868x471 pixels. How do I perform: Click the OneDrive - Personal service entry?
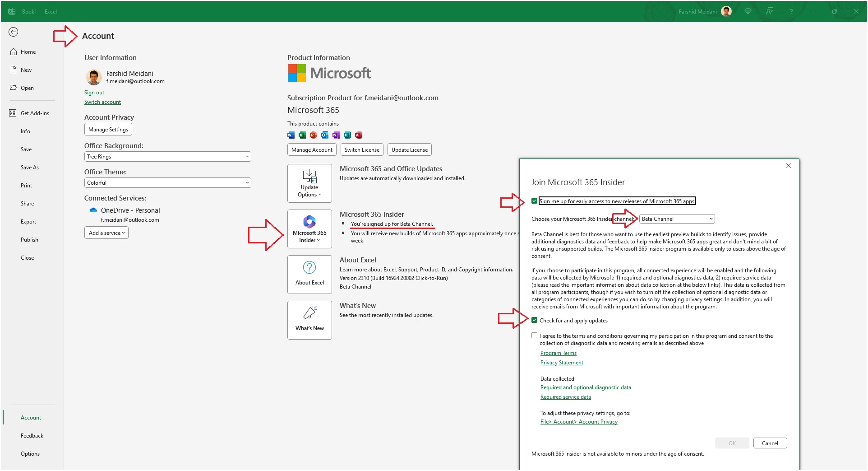[x=130, y=210]
